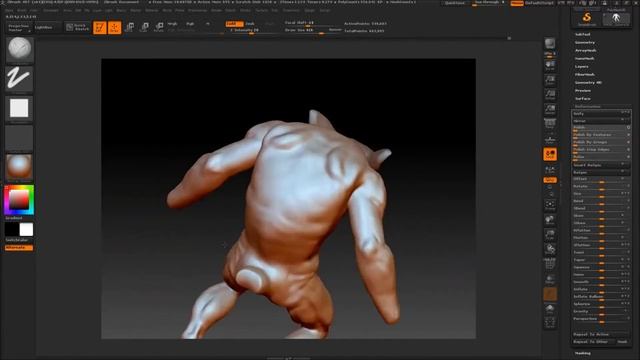Expand the NanoMesh sub-palette
The image size is (640, 360).
[x=585, y=59]
